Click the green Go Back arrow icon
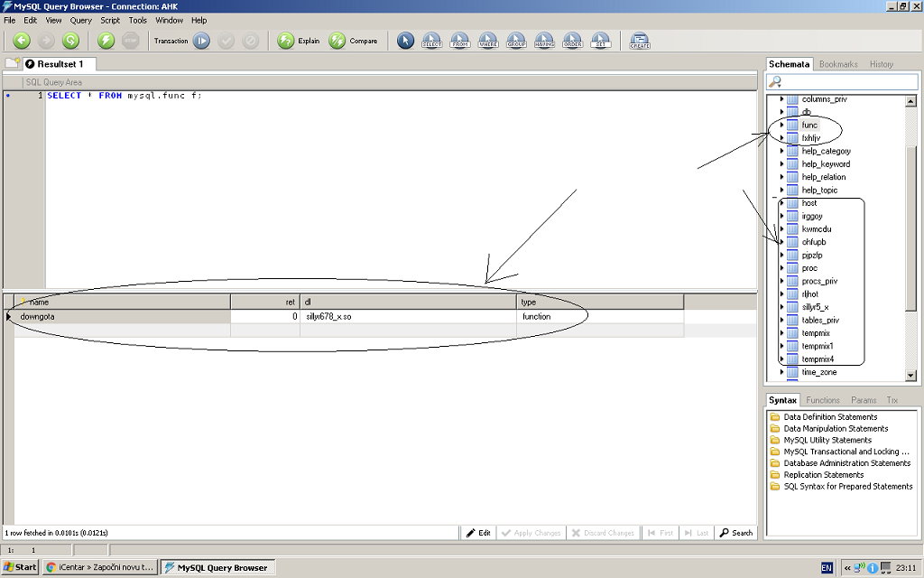924x578 pixels. click(x=22, y=41)
